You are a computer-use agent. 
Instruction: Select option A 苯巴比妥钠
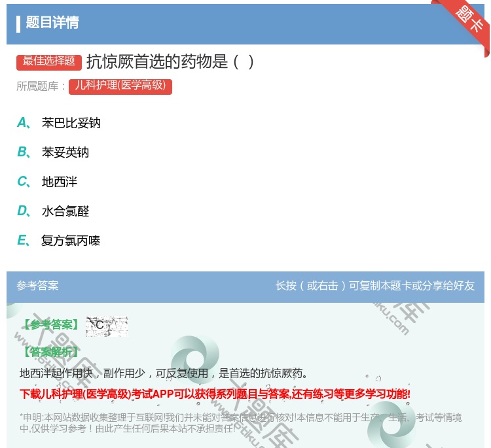[x=59, y=123]
